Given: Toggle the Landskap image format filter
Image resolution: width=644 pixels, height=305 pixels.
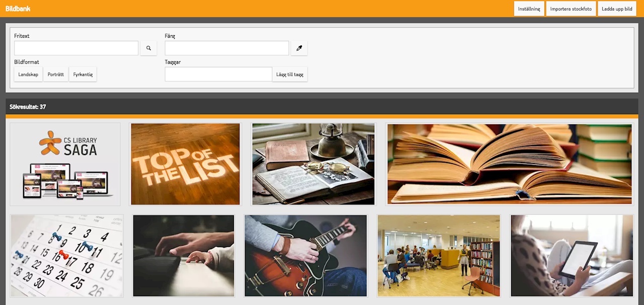Looking at the screenshot, I should click(x=28, y=74).
